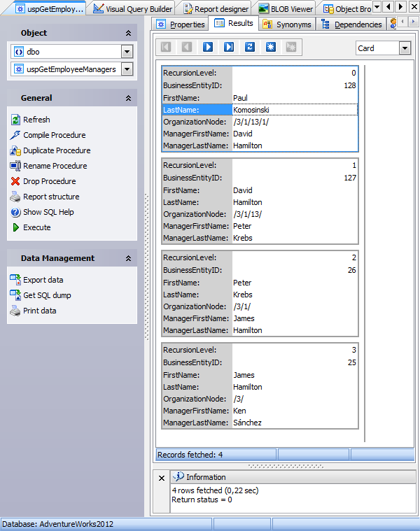
Task: Click the Duplicate Procedure link
Action: coord(57,150)
